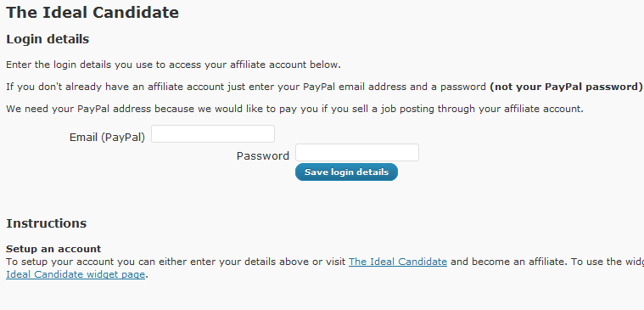Focus the Password input field

click(357, 153)
